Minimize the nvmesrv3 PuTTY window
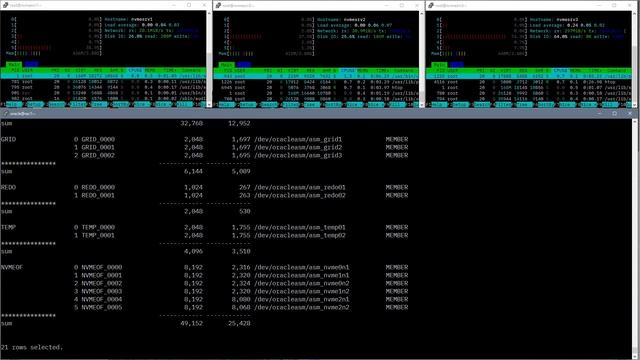 (x=599, y=5)
